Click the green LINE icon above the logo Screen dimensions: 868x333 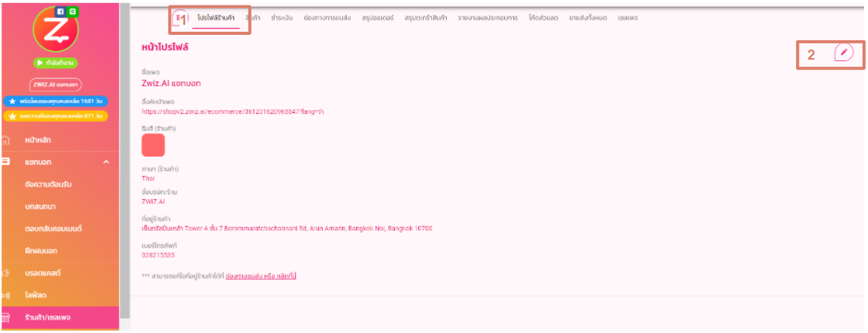click(x=71, y=12)
